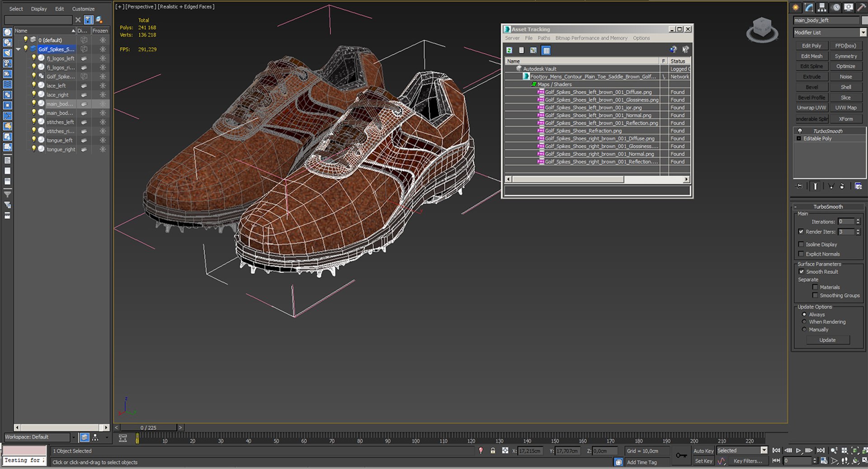This screenshot has width=868, height=469.
Task: Click the Update button in TurboSmooth
Action: point(827,340)
